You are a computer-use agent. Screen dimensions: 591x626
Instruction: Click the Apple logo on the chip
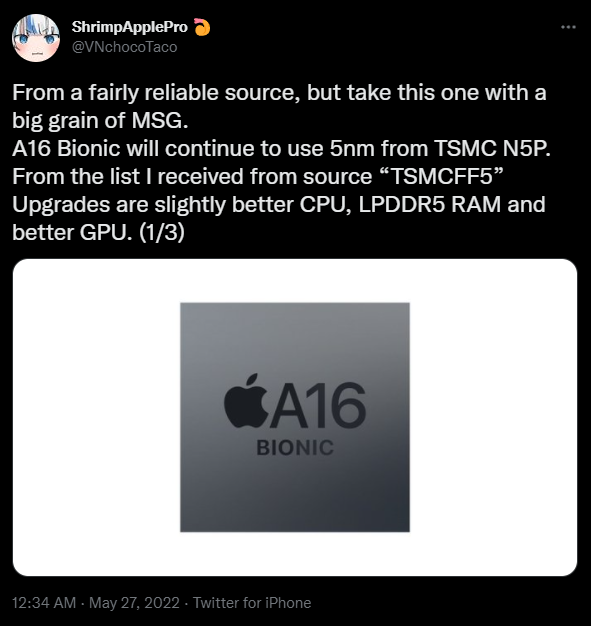(x=246, y=400)
